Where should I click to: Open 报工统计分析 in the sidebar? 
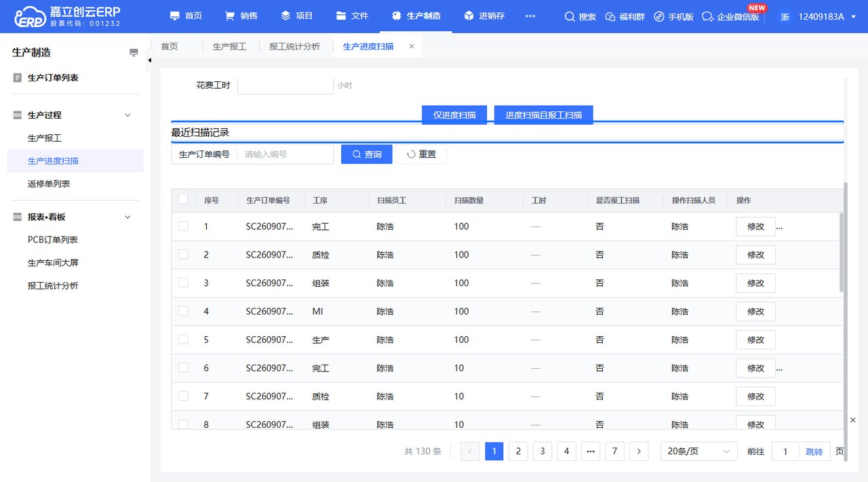click(53, 286)
